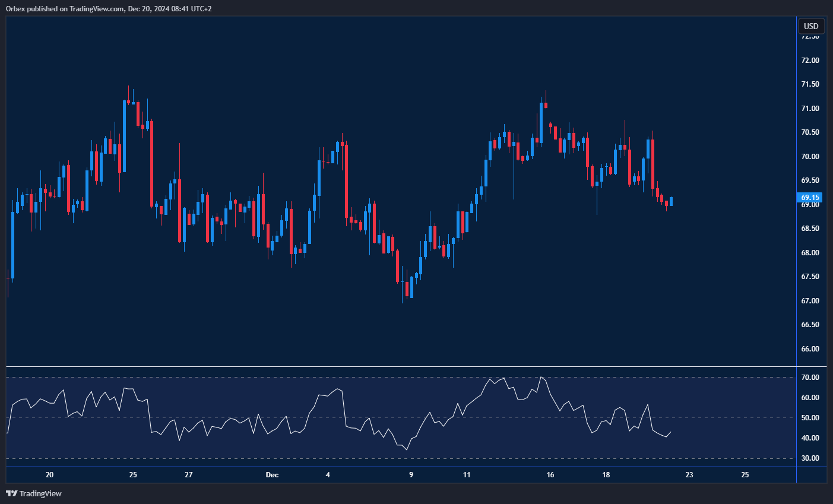Select the 23 date label on time axis

689,475
